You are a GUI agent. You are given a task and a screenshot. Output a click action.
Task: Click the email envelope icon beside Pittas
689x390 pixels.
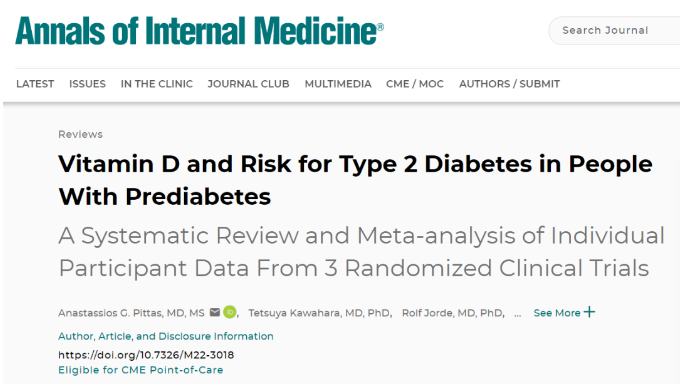pyautogui.click(x=215, y=312)
